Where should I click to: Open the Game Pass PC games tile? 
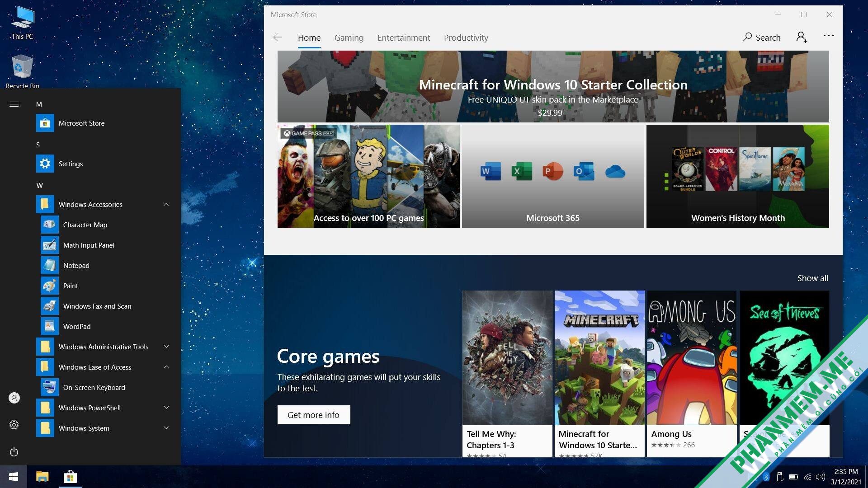pyautogui.click(x=368, y=176)
